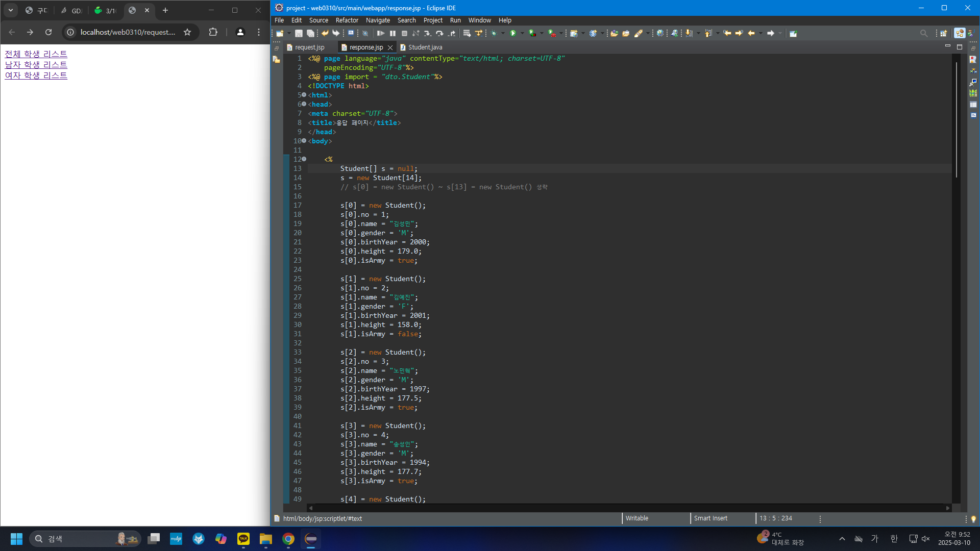
Task: Click the Save icon in Eclipse toolbar
Action: (299, 33)
